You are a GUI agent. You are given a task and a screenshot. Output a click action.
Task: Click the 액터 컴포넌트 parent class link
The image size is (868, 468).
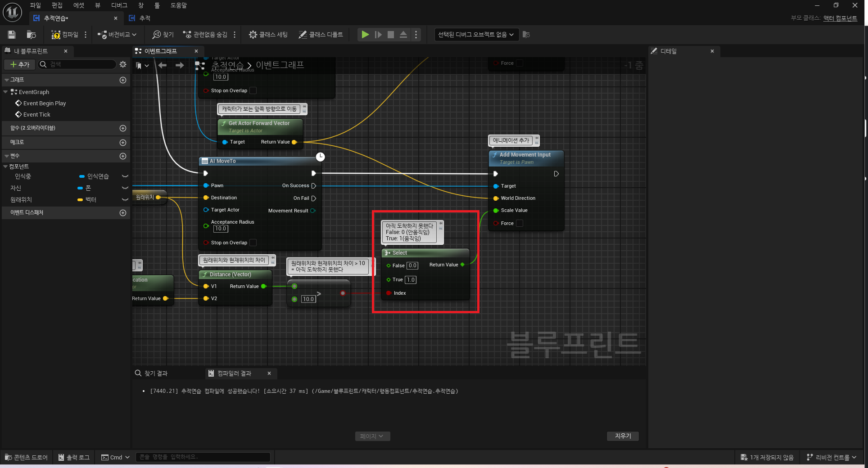click(840, 18)
